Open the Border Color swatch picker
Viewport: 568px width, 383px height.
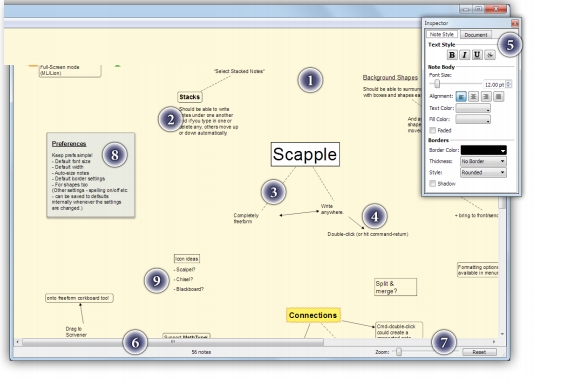pyautogui.click(x=484, y=150)
